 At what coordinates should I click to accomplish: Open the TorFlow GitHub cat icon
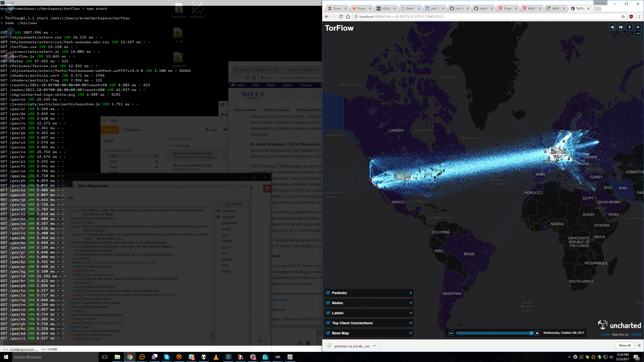point(621,27)
